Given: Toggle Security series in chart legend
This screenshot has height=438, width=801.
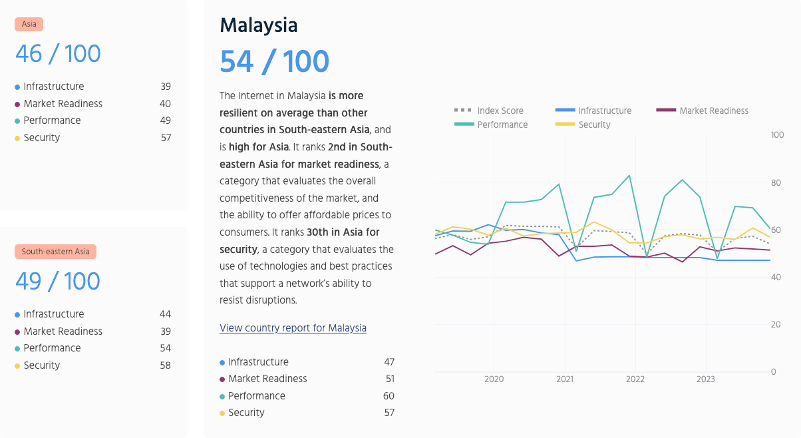Looking at the screenshot, I should (x=593, y=125).
